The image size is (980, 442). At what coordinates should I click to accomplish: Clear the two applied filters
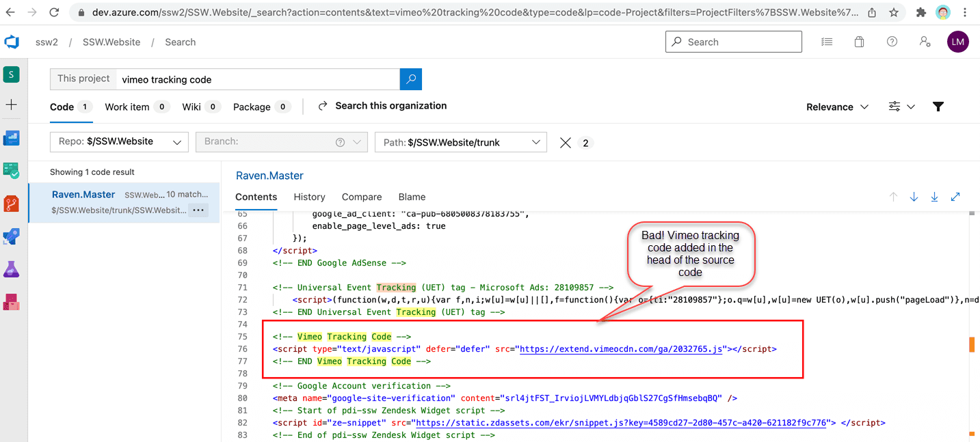pos(566,142)
